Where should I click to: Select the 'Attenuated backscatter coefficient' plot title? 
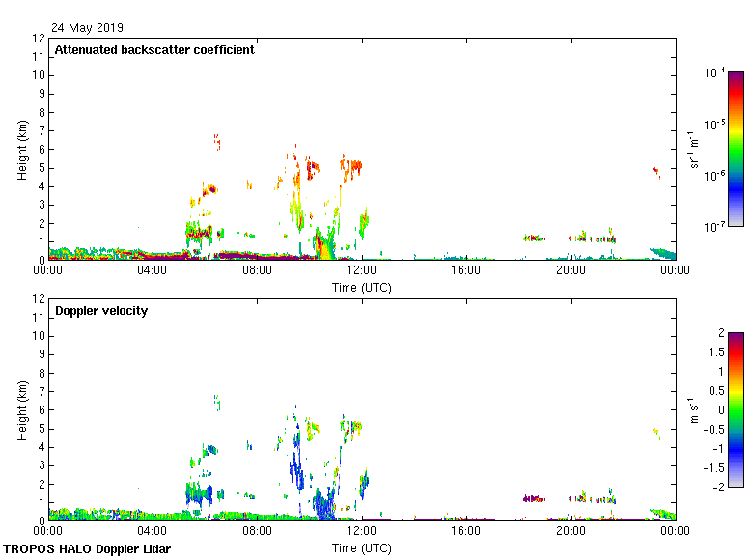click(x=154, y=50)
